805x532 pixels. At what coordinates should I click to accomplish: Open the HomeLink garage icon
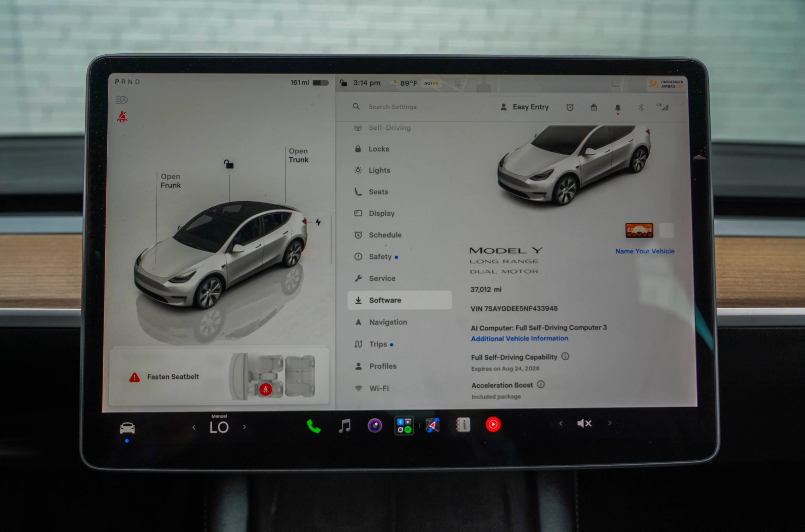594,107
